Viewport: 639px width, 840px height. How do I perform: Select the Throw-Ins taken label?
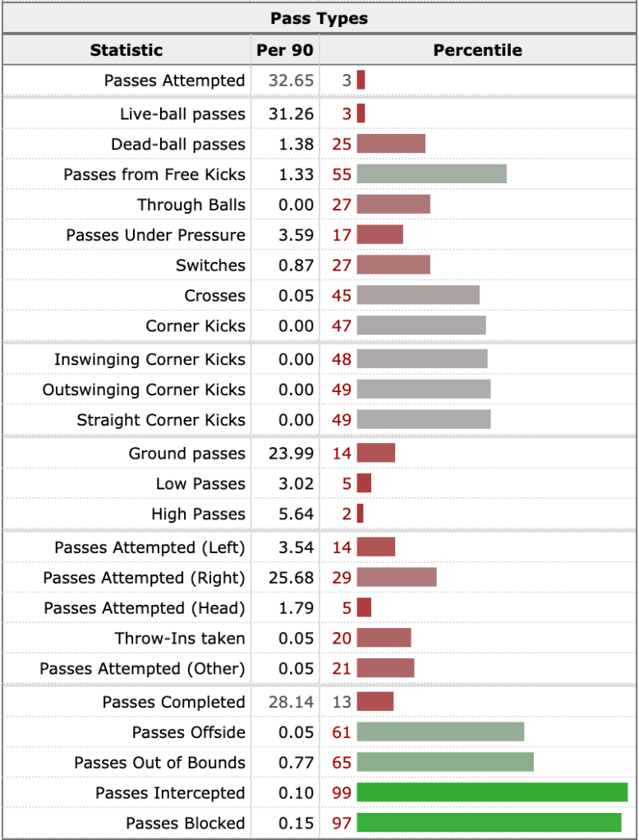180,639
